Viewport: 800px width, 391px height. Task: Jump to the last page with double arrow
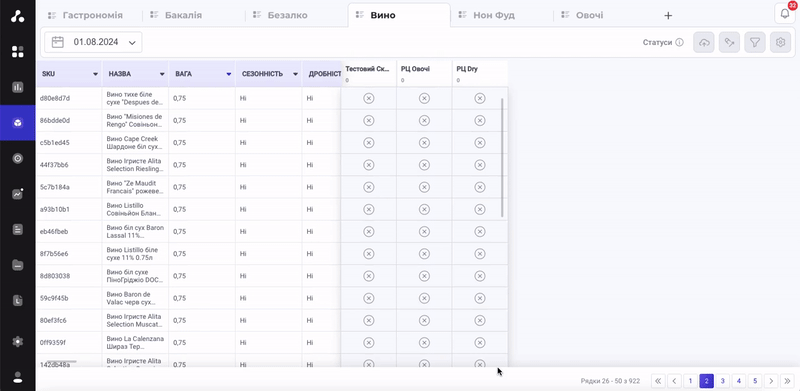(787, 381)
